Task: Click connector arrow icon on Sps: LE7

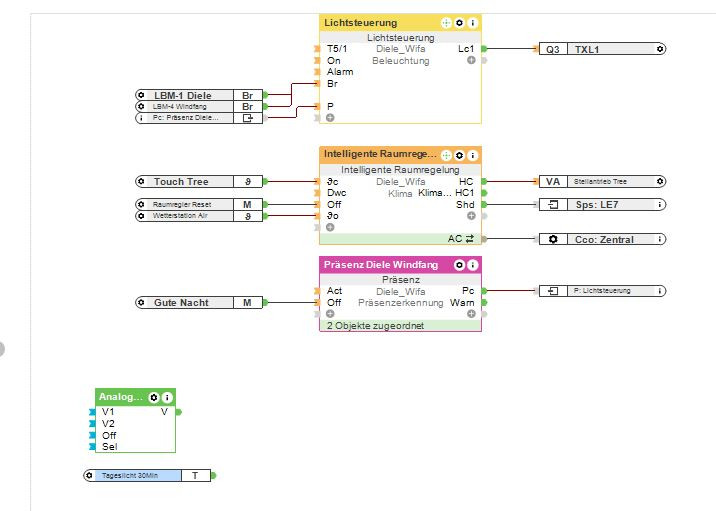Action: pos(553,205)
